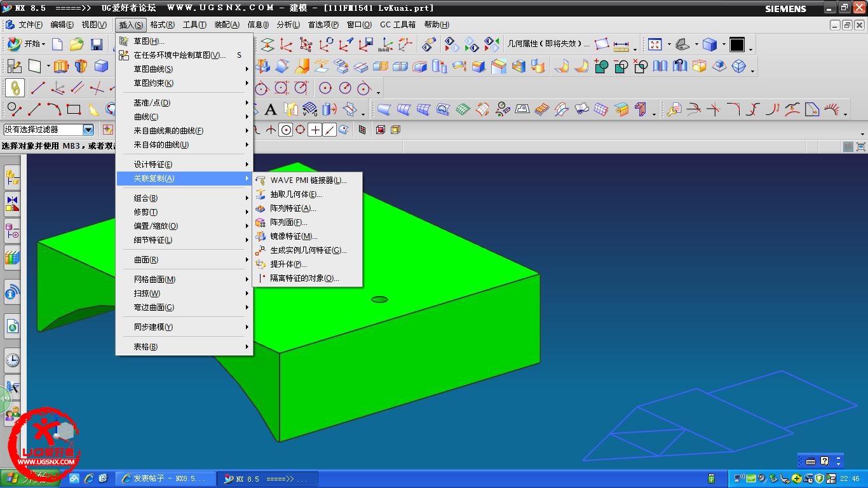Click the Intersect boolean icon with x mark
Viewport: 868px width, 488px height.
pyautogui.click(x=641, y=66)
